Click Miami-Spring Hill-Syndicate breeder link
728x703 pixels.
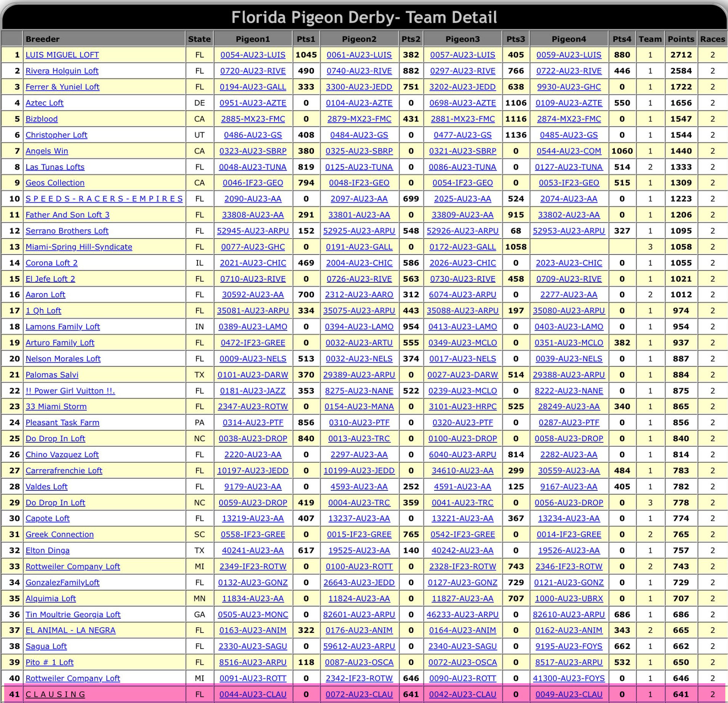click(79, 247)
